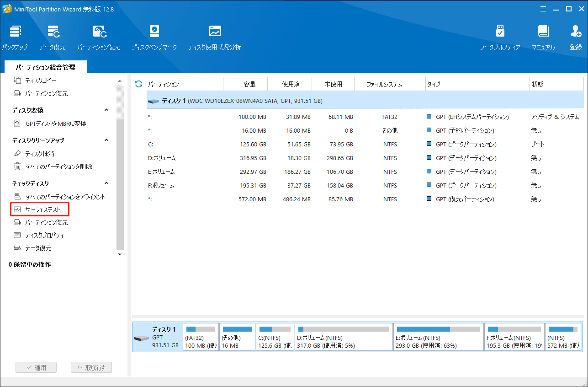Click 0 保留中の操作 label
Screen dimensions: 588x387
(30, 264)
